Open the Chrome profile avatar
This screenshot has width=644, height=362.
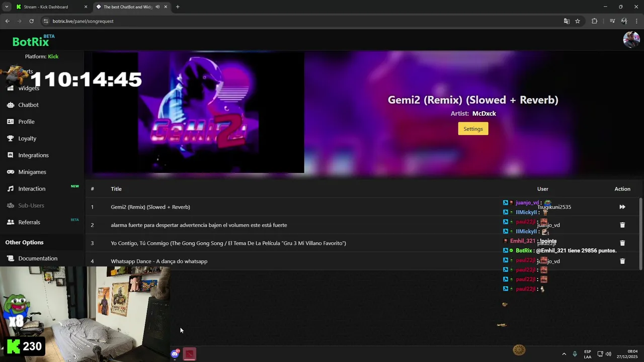624,21
